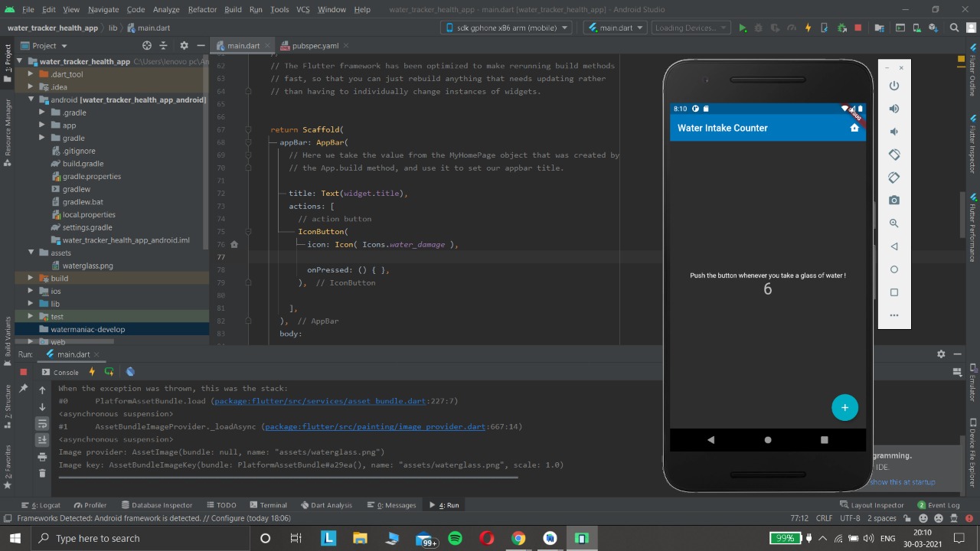The width and height of the screenshot is (980, 551).
Task: Toggle soft-wrap in the console
Action: click(42, 423)
